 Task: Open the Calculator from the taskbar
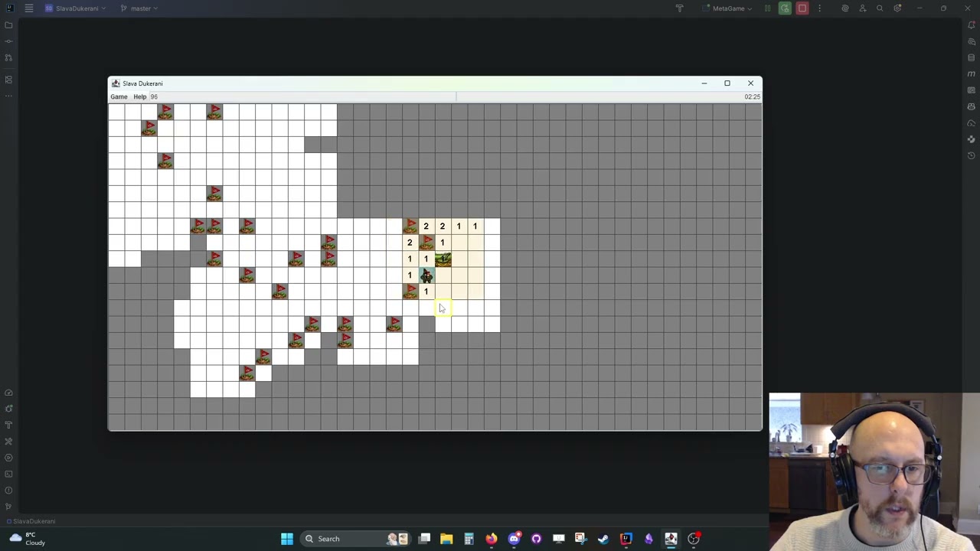pos(469,539)
